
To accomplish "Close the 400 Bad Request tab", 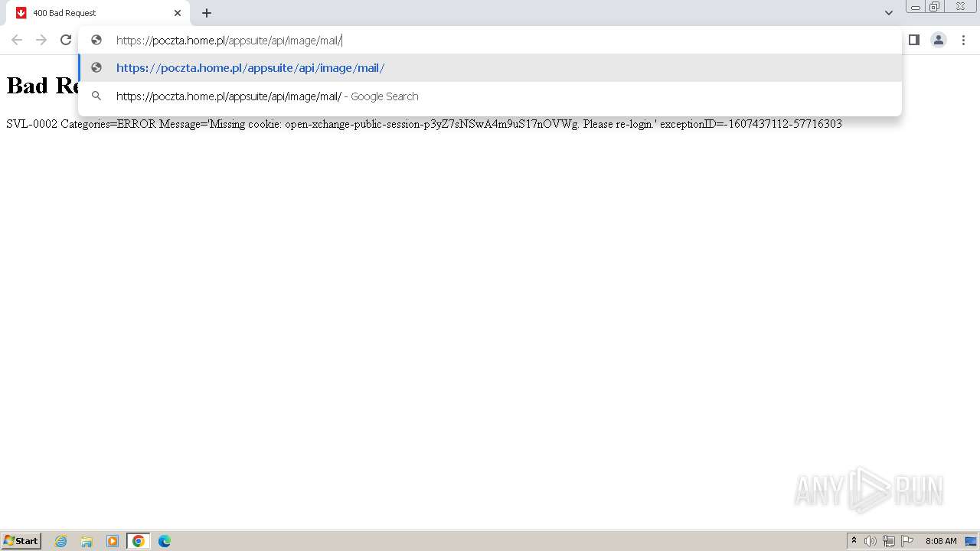I will 178,13.
